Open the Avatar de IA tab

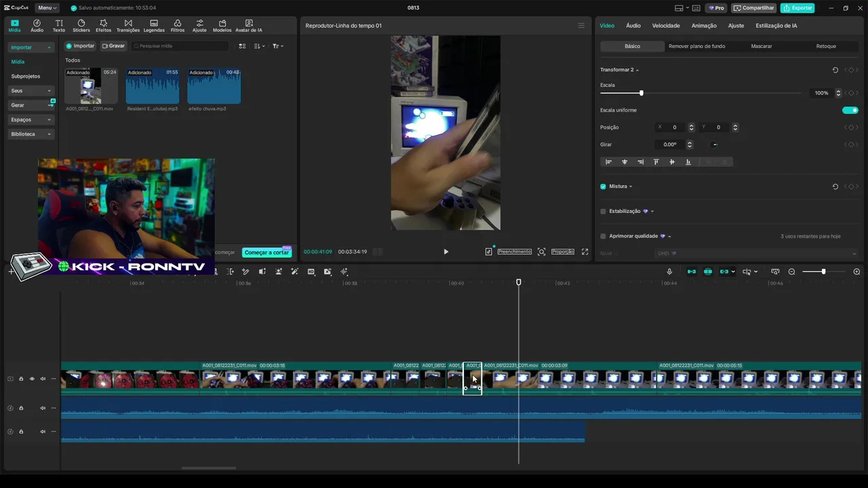pyautogui.click(x=249, y=26)
